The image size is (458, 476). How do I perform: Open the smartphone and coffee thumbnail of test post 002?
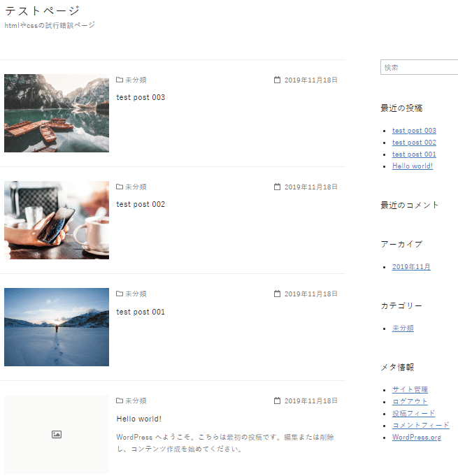tap(57, 220)
